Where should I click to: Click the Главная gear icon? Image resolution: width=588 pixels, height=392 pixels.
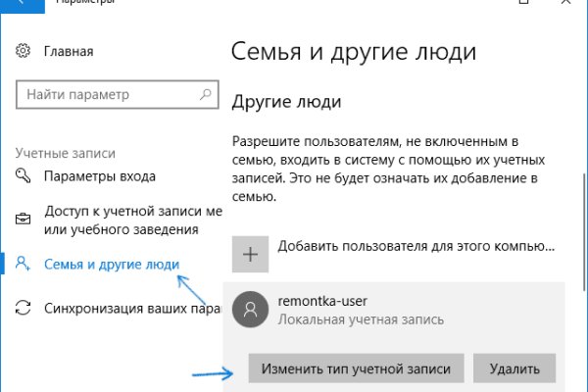click(x=25, y=51)
